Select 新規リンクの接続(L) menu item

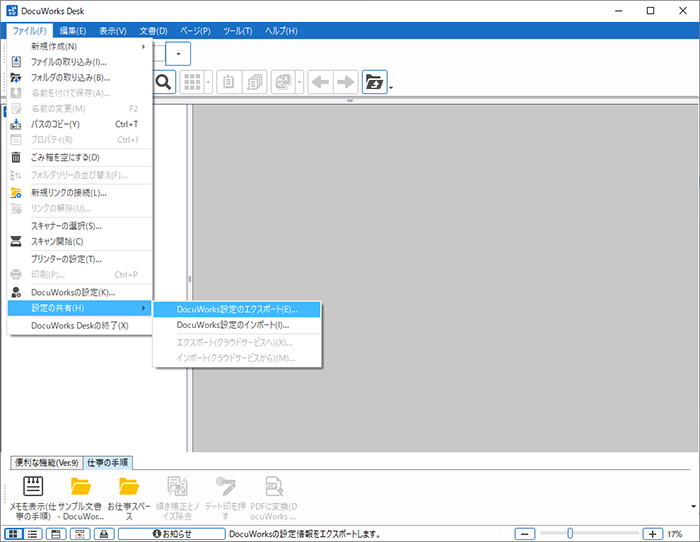[80, 193]
